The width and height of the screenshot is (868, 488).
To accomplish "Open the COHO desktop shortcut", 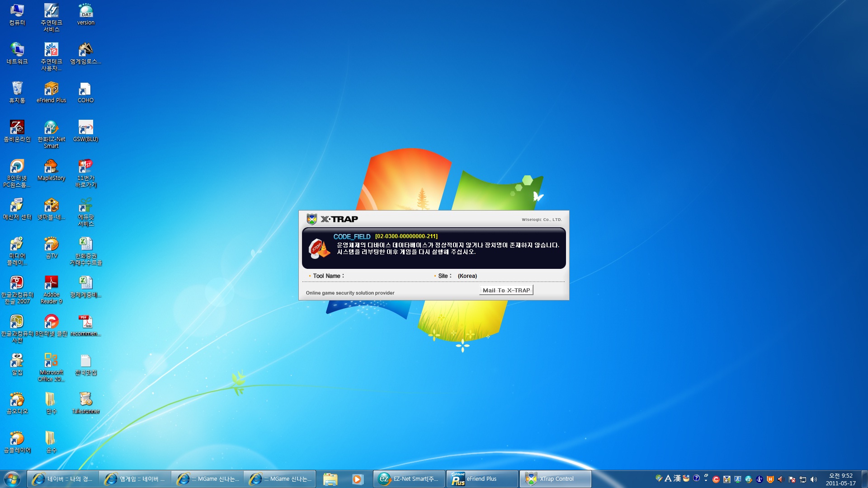I will click(85, 89).
